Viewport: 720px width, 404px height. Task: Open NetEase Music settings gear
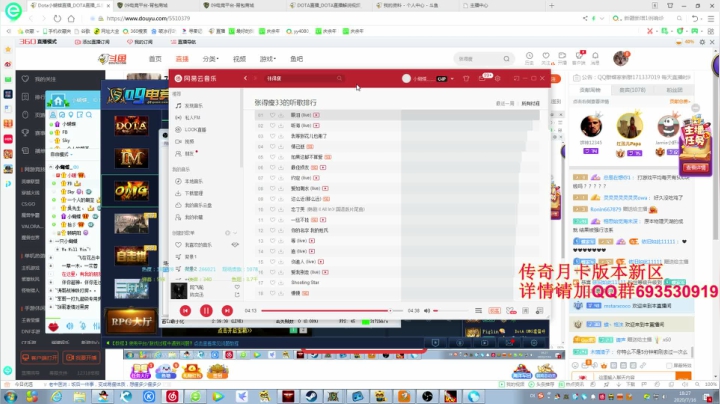[x=497, y=79]
